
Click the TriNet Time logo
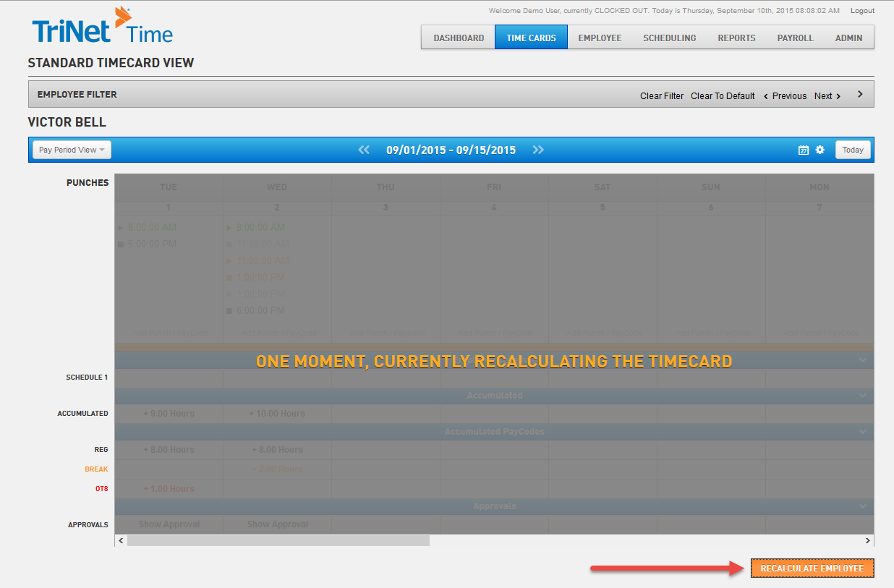[x=102, y=27]
